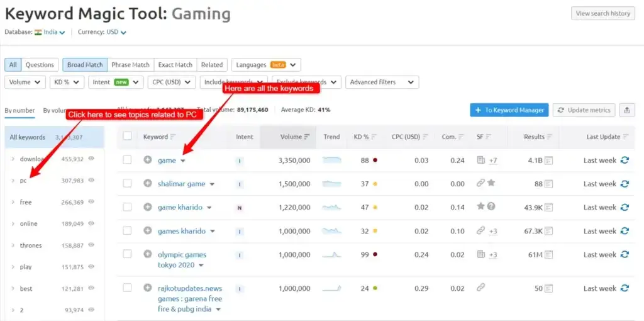The width and height of the screenshot is (644, 321).
Task: Add 'olympic games tokyo 2020' via plus icon
Action: coord(147,254)
